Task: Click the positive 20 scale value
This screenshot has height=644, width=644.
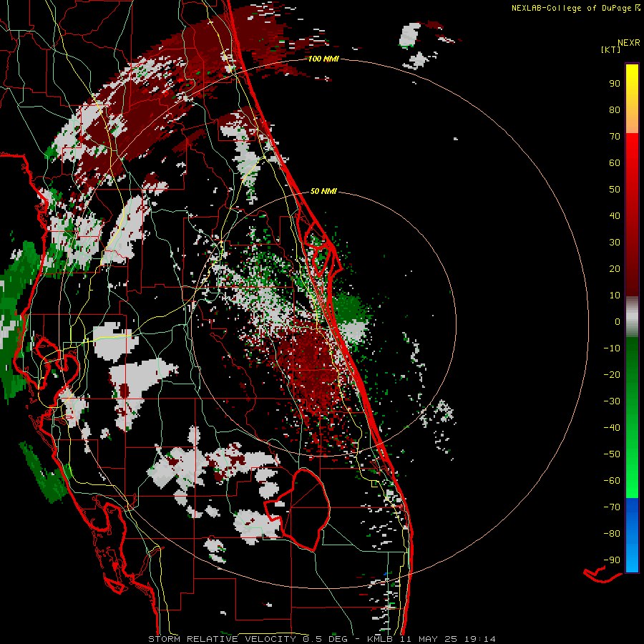Action: (x=615, y=269)
